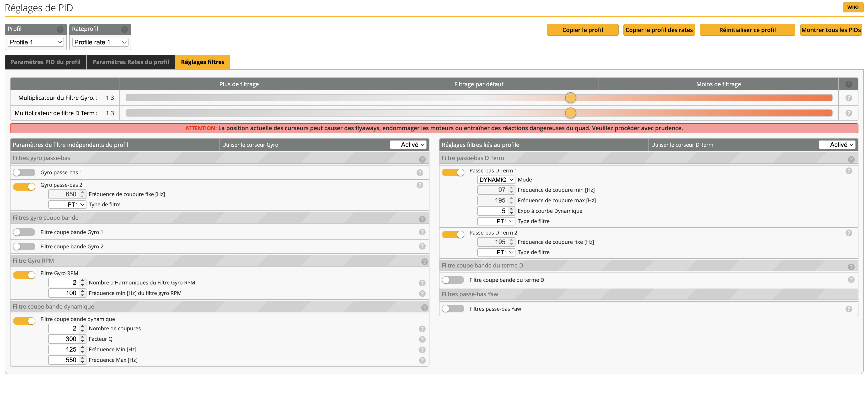868x396 pixels.
Task: Open the Profile 1 dropdown
Action: (x=36, y=42)
